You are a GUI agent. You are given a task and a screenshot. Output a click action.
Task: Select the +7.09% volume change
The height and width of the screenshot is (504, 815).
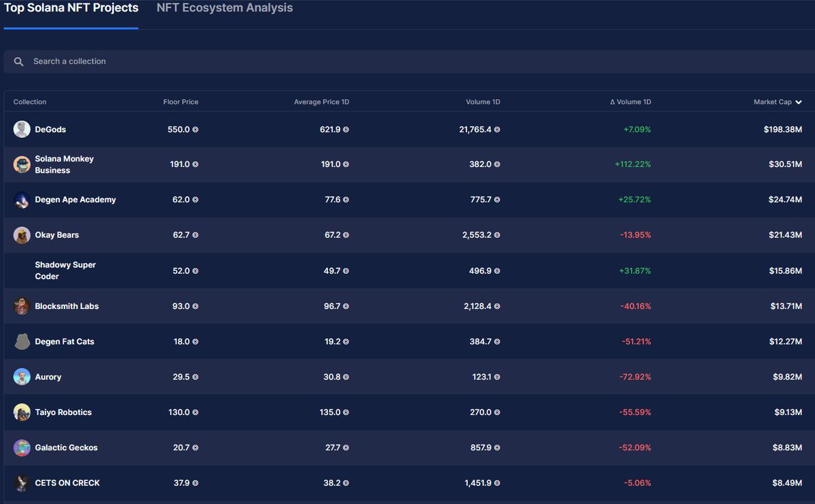tap(637, 129)
